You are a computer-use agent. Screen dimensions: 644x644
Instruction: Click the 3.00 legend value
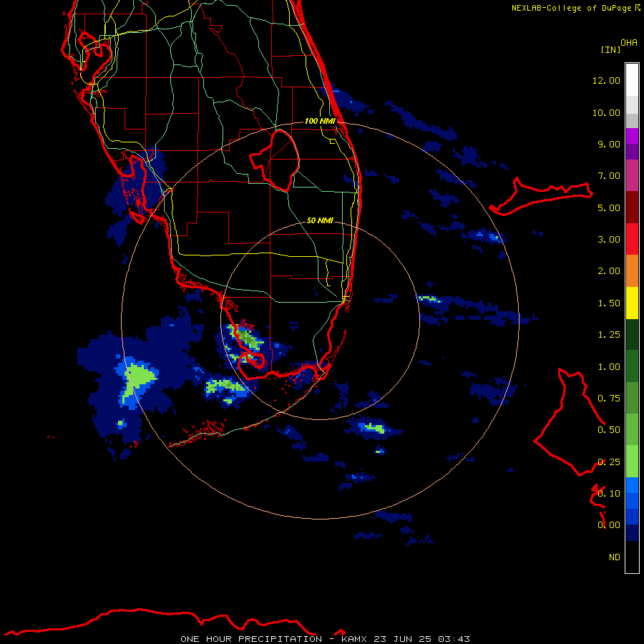pyautogui.click(x=609, y=240)
